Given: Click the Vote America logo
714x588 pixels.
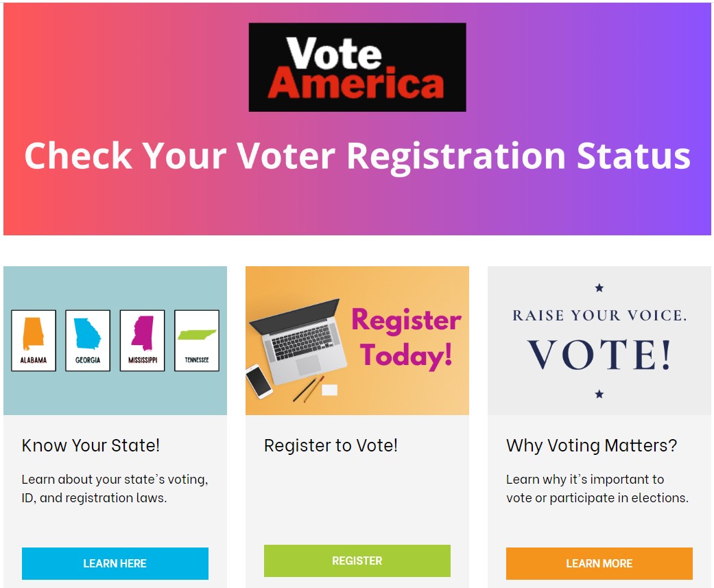Looking at the screenshot, I should pyautogui.click(x=357, y=67).
